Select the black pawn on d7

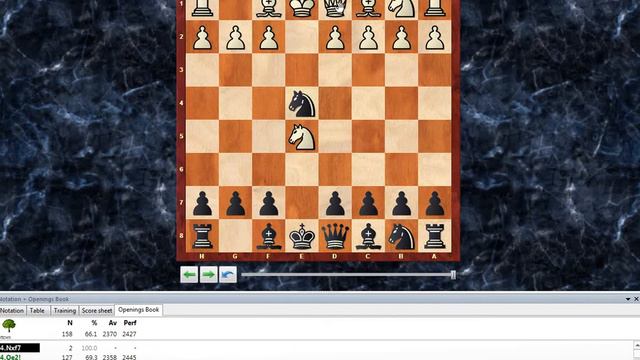tap(335, 203)
